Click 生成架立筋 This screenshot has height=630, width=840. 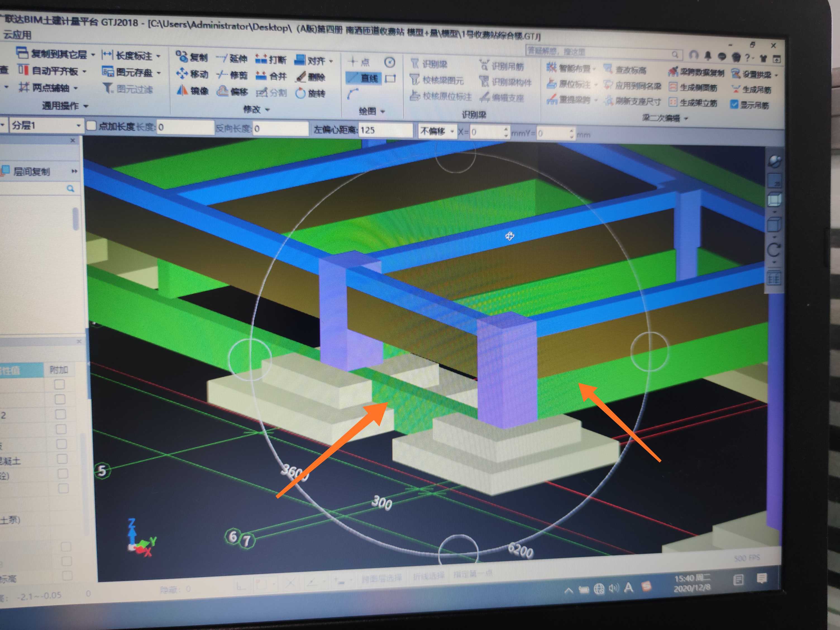click(x=693, y=103)
